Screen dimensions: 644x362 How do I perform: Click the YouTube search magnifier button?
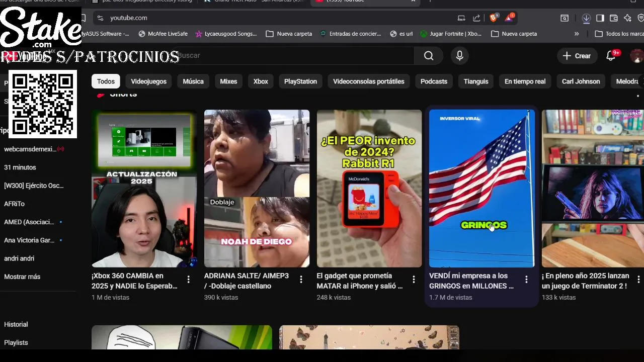pos(428,56)
